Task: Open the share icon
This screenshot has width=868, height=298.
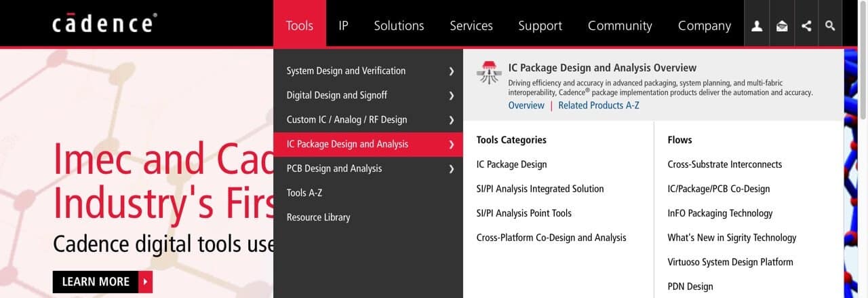Action: coord(806,26)
